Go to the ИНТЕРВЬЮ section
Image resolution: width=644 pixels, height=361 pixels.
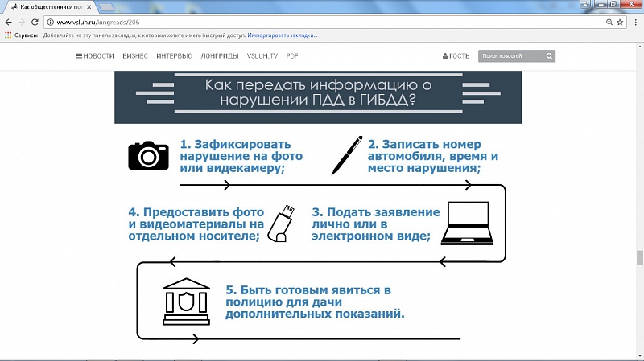click(174, 56)
